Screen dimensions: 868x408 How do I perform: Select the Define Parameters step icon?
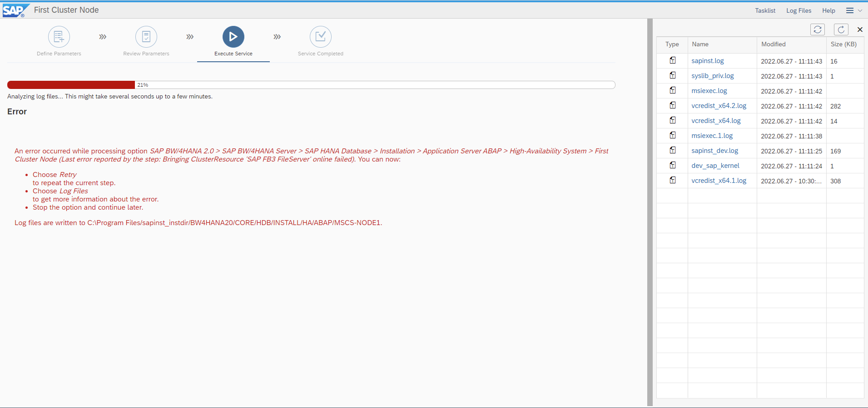pyautogui.click(x=59, y=37)
